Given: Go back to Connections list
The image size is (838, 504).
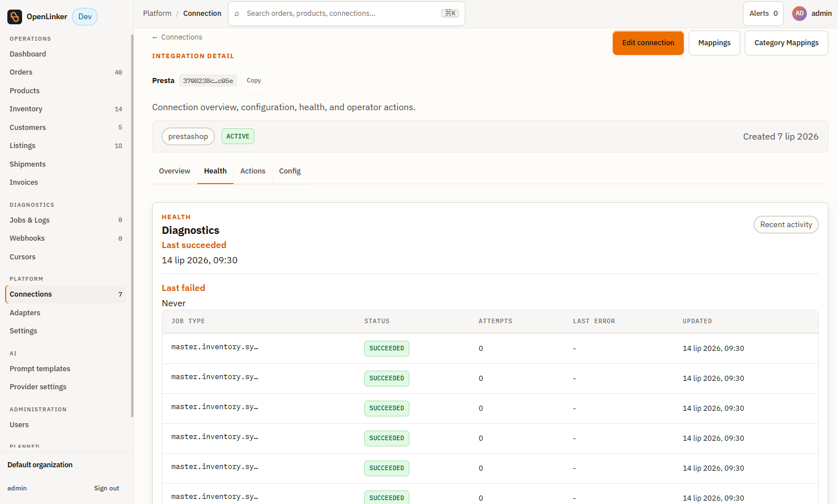Looking at the screenshot, I should point(177,37).
